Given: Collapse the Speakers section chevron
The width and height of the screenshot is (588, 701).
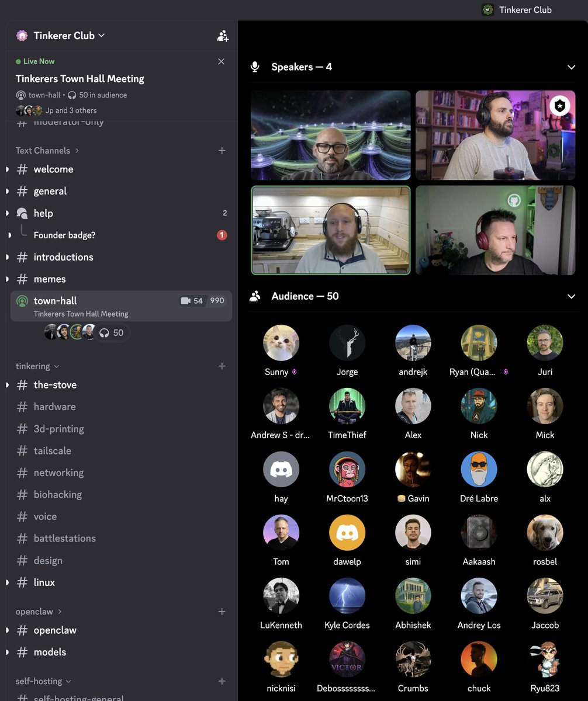Looking at the screenshot, I should [x=572, y=67].
